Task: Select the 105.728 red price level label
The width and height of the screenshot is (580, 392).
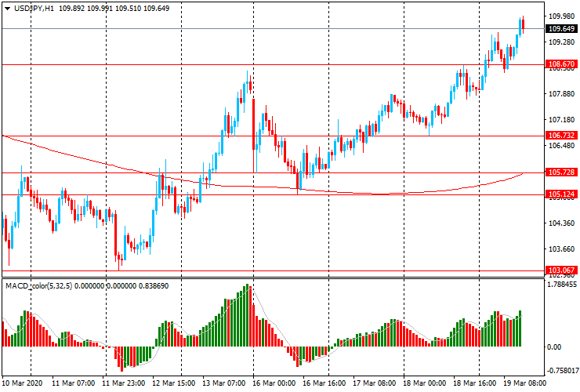Action: pos(561,172)
